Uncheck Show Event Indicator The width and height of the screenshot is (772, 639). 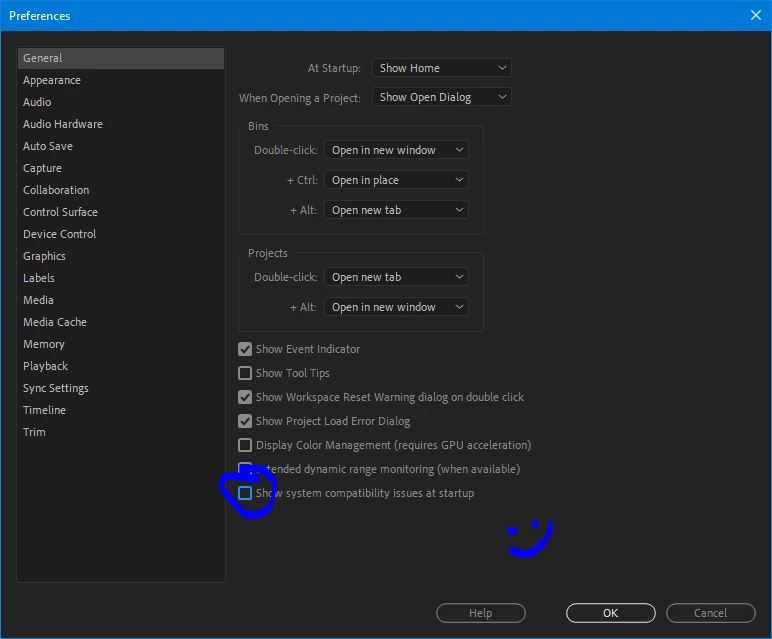[245, 349]
